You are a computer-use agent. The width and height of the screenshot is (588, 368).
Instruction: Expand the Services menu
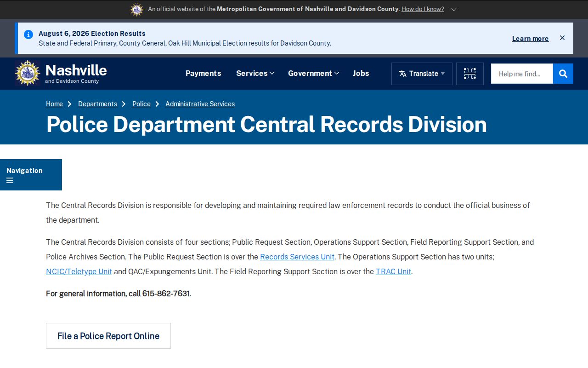click(255, 73)
